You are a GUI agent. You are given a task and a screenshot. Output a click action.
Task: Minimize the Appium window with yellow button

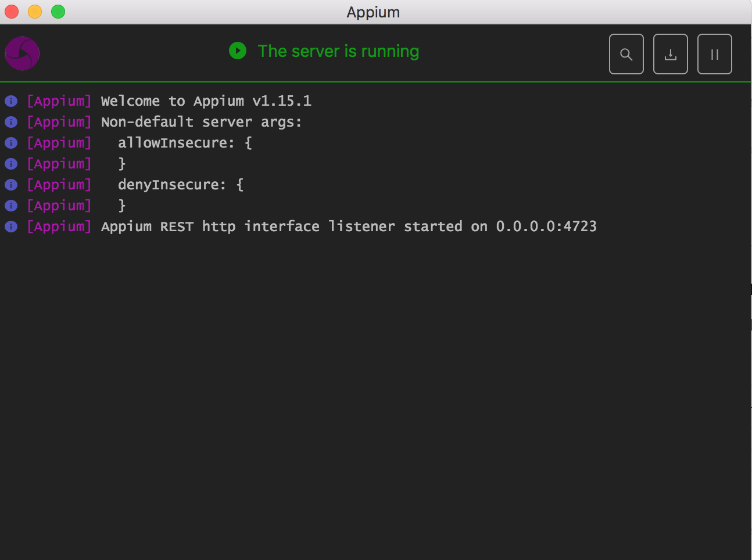pos(35,12)
